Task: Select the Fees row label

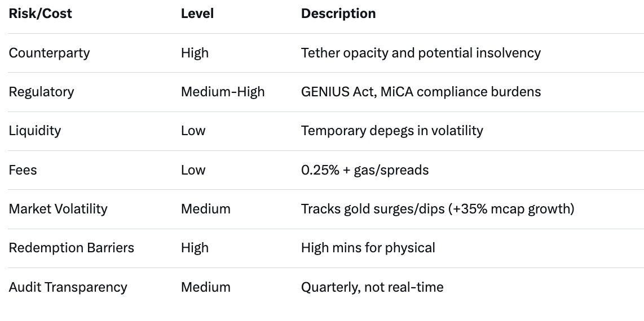Action: point(23,170)
